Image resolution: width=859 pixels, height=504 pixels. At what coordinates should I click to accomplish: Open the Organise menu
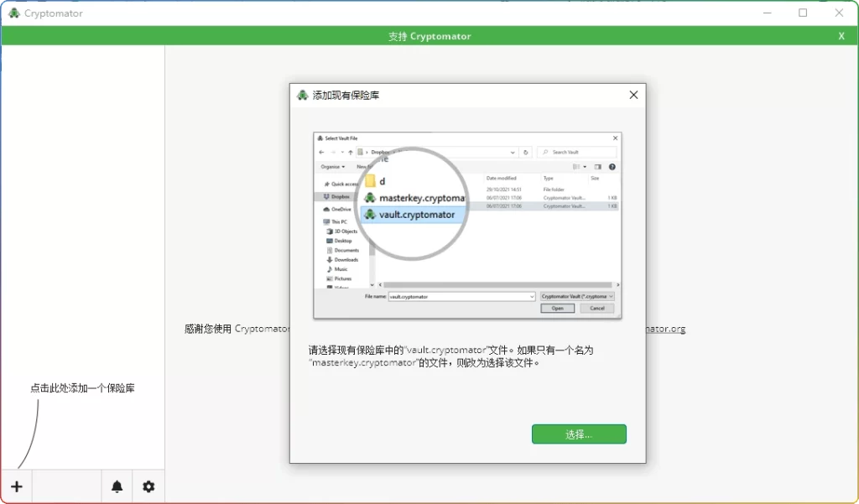coord(331,167)
